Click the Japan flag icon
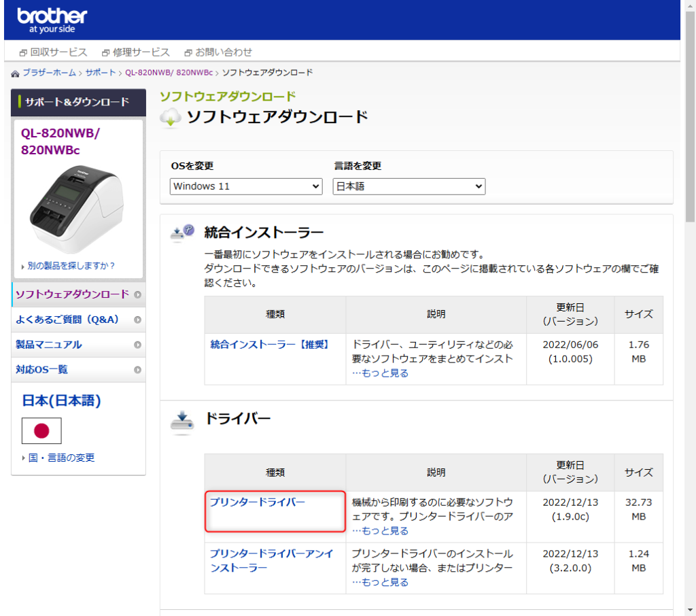The image size is (696, 616). (x=41, y=431)
